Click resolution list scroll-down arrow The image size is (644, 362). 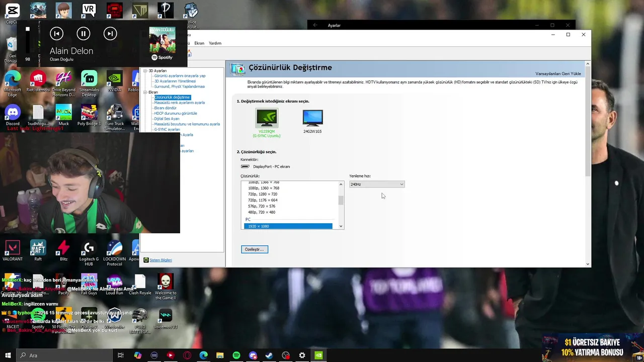pyautogui.click(x=341, y=226)
